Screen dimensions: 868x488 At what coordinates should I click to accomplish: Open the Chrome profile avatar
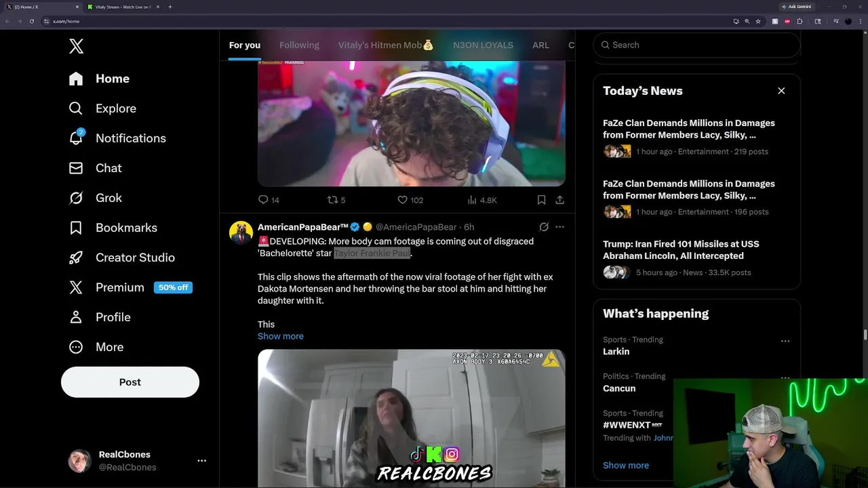pyautogui.click(x=848, y=21)
